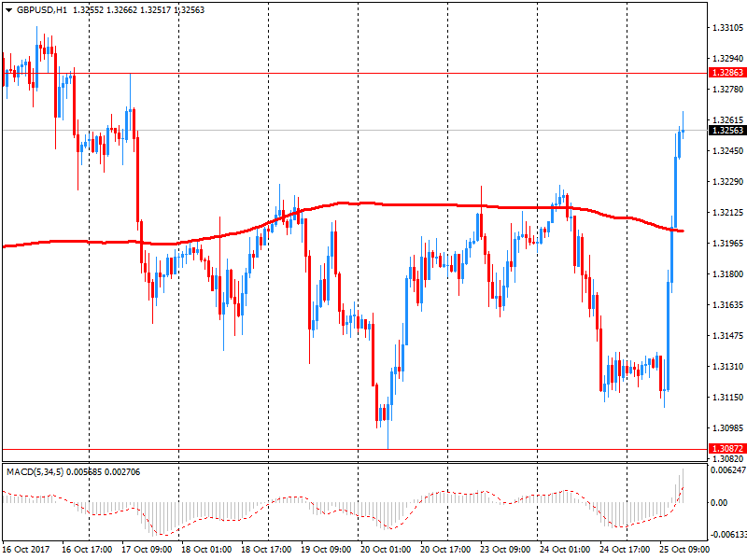This screenshot has height=560, width=747.
Task: Click the 1.31310 price scale value
Action: pyautogui.click(x=727, y=367)
